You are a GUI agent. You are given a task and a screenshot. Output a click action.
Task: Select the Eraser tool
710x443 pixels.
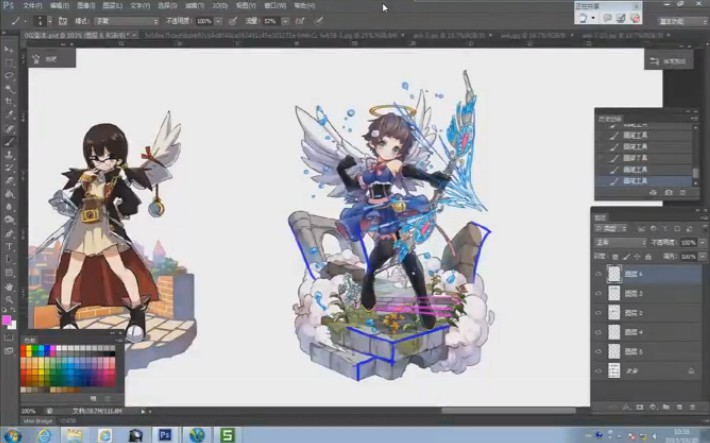(x=9, y=181)
